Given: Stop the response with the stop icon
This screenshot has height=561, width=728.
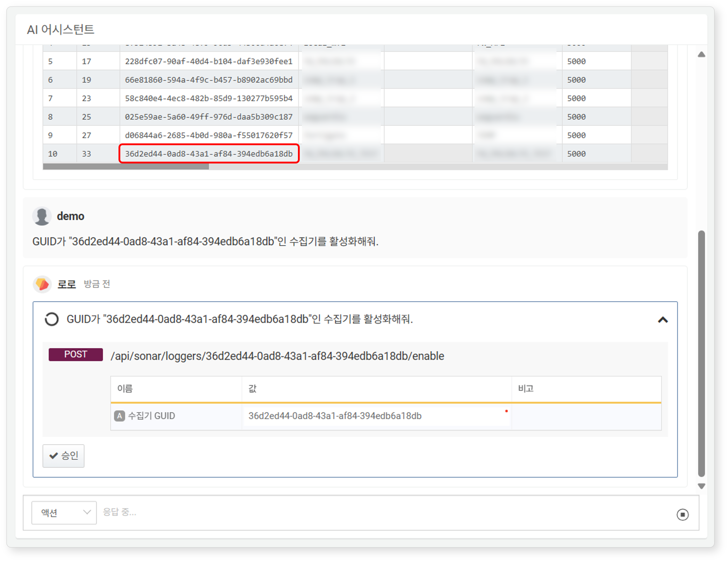Looking at the screenshot, I should click(682, 514).
